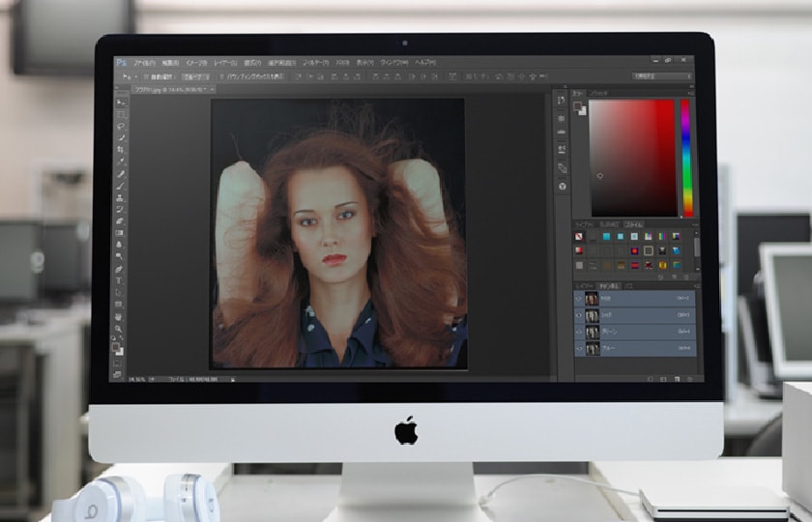Click the Create new channel icon
812x522 pixels.
pos(677,379)
